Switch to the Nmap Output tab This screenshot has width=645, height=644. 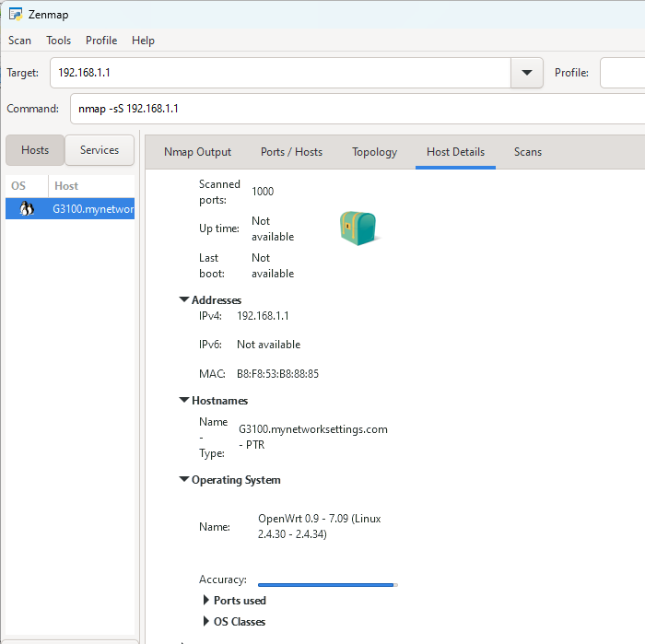pos(197,152)
